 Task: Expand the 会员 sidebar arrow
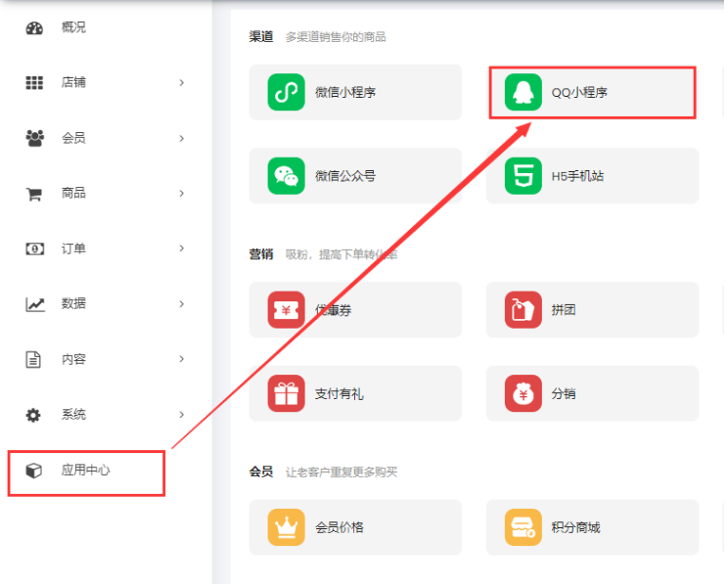point(182,138)
